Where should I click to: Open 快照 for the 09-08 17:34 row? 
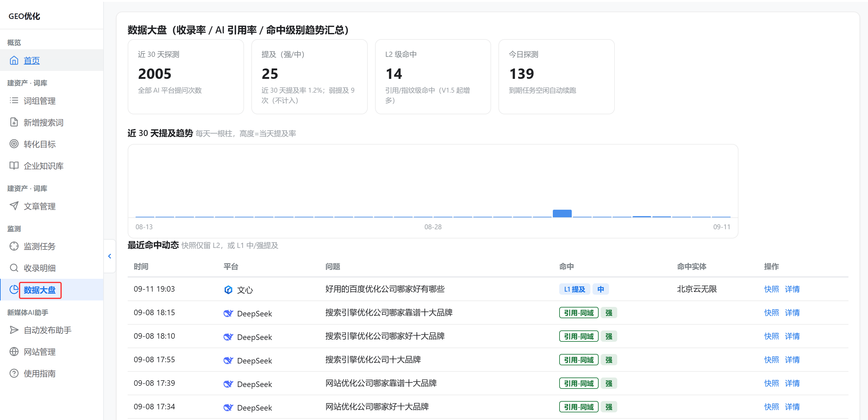[x=771, y=407]
